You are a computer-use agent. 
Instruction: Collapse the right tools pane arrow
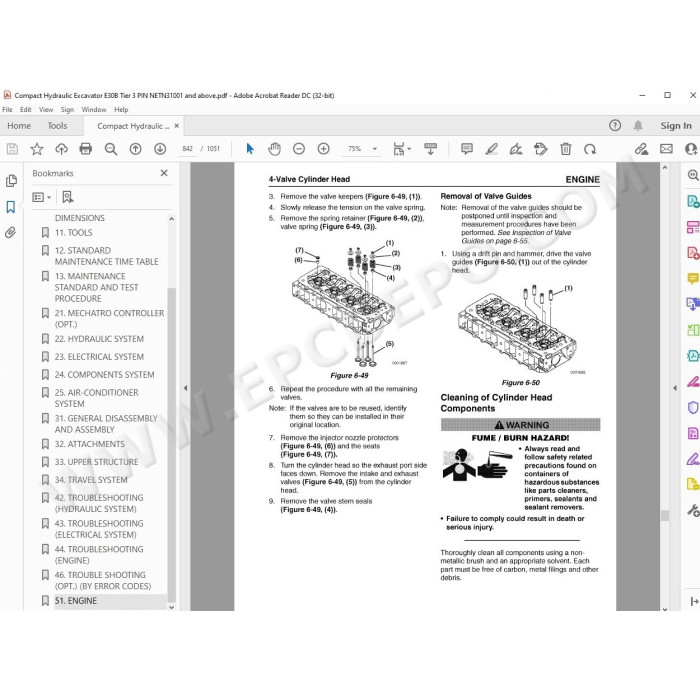pyautogui.click(x=675, y=388)
